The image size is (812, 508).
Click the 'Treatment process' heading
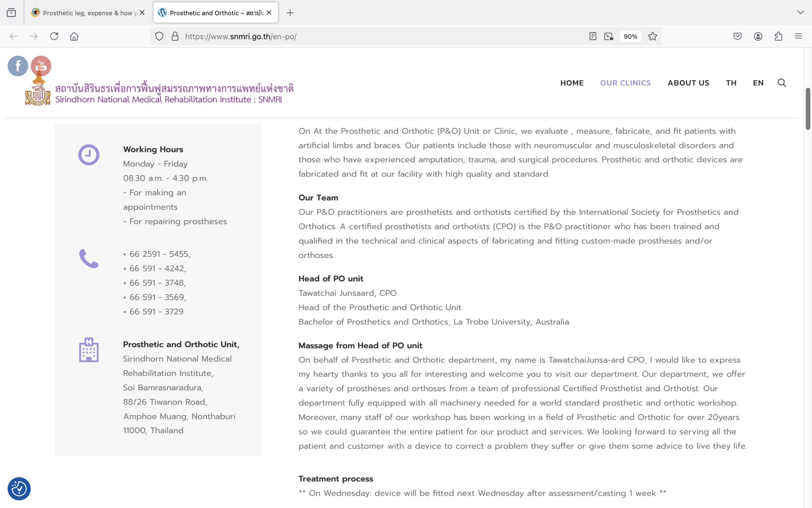(x=335, y=479)
